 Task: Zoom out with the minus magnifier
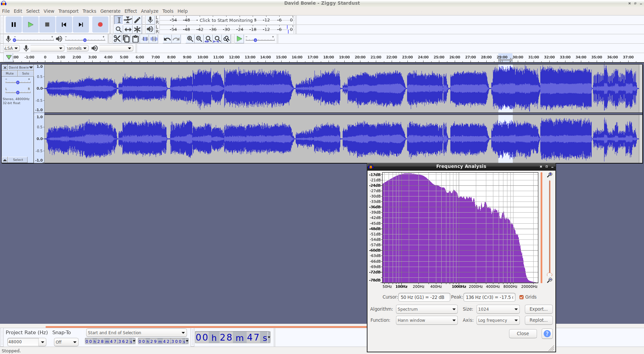click(x=199, y=39)
